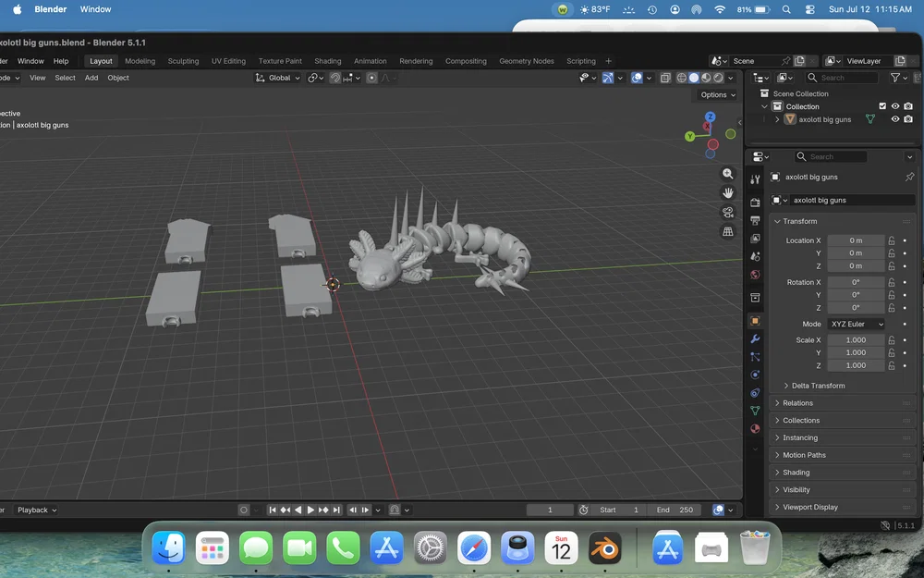Image resolution: width=924 pixels, height=578 pixels.
Task: Open the Collection properties tab
Action: click(755, 297)
